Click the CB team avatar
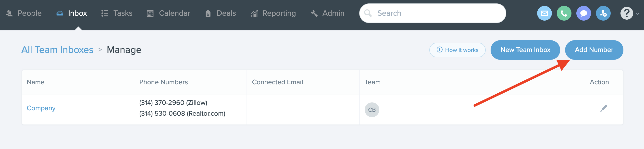644x149 pixels. pyautogui.click(x=372, y=110)
